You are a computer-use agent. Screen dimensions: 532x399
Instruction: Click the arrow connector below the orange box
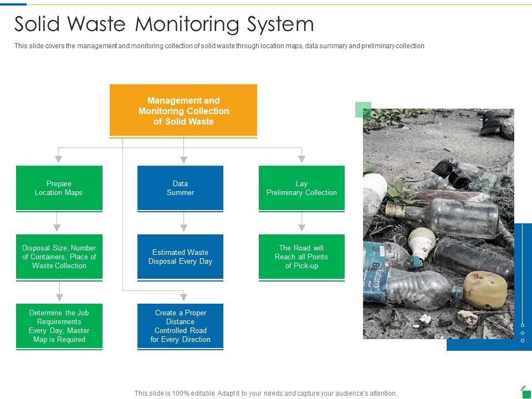point(183,150)
